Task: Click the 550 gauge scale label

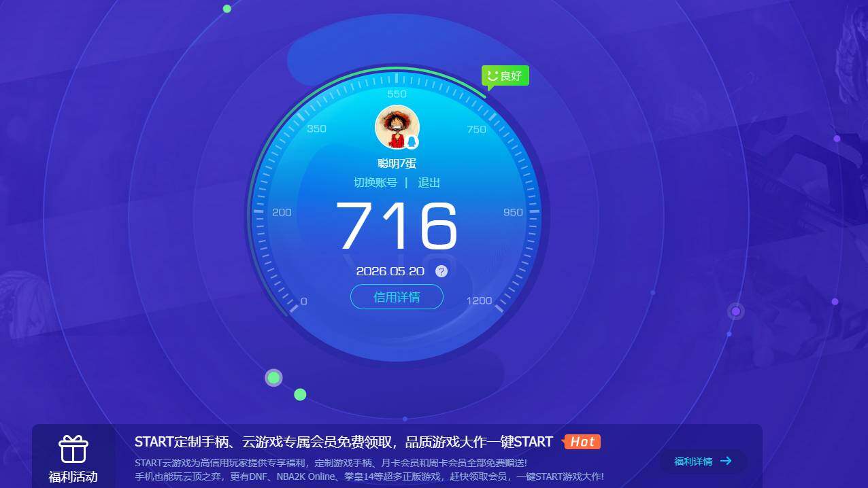Action: (x=397, y=94)
